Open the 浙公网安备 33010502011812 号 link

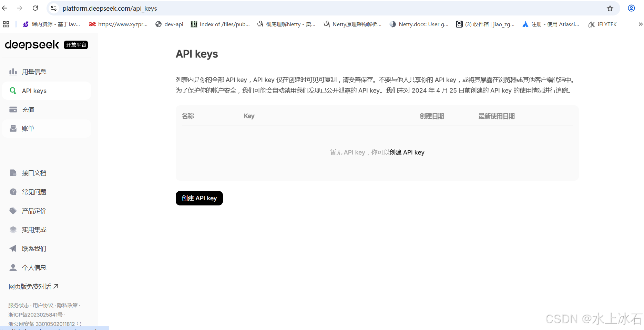tap(45, 324)
